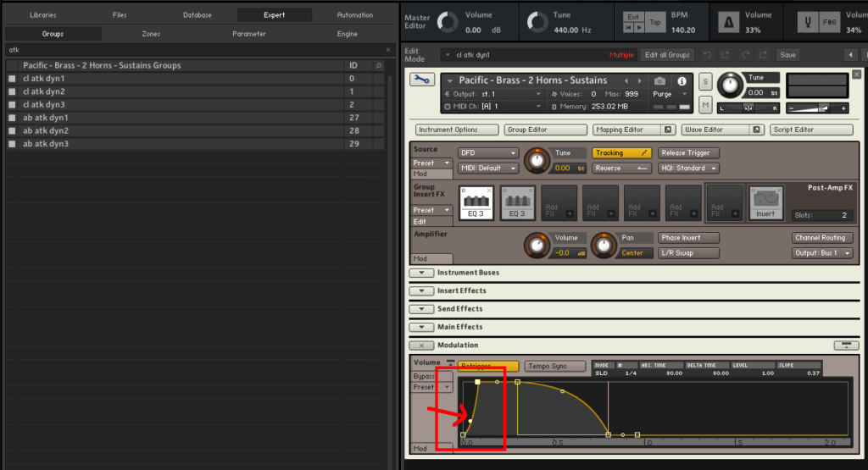Switch to the Files tab

(x=120, y=15)
